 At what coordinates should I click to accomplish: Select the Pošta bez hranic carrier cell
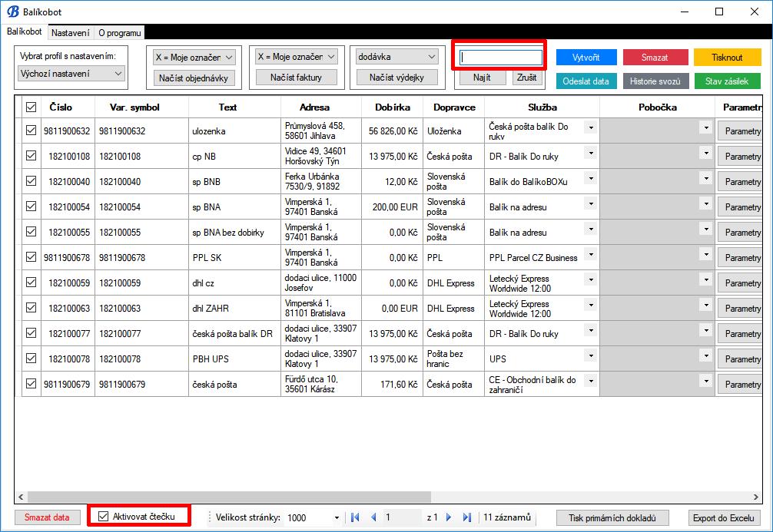(453, 359)
